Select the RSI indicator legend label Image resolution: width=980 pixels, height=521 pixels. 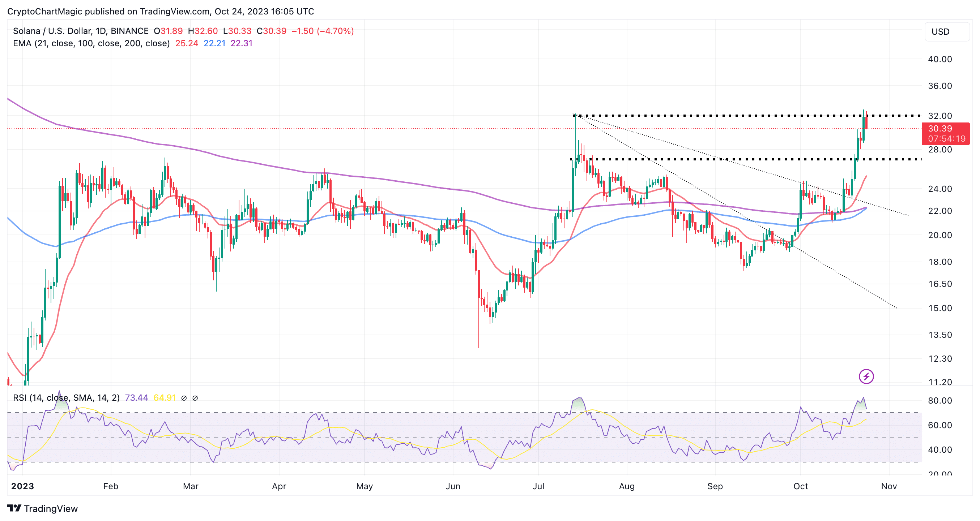(x=66, y=398)
